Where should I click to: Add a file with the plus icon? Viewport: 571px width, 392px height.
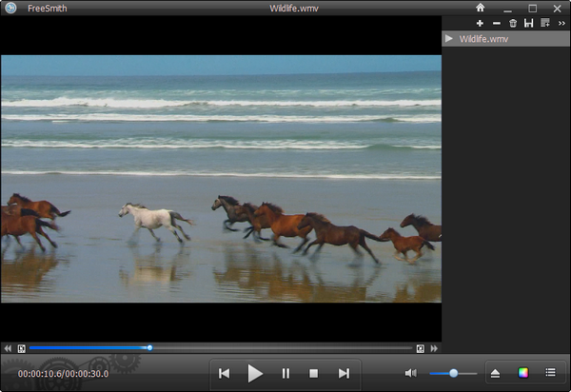point(480,23)
